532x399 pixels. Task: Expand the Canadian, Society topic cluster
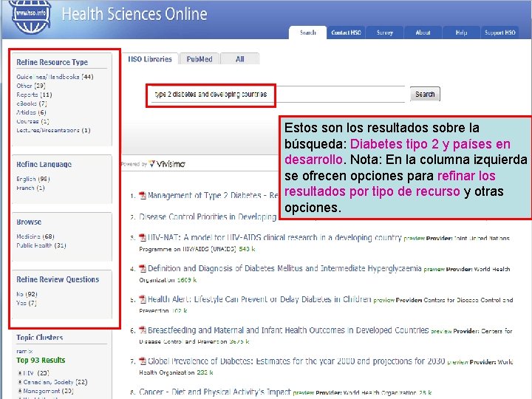point(20,382)
